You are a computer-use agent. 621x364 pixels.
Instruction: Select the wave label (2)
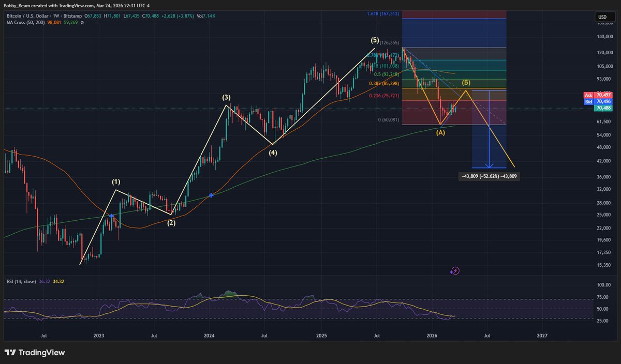click(171, 223)
